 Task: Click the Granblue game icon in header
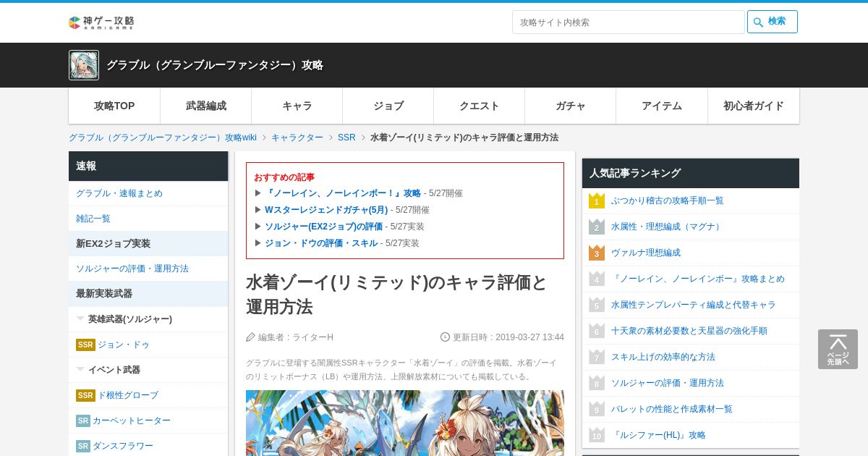[84, 65]
